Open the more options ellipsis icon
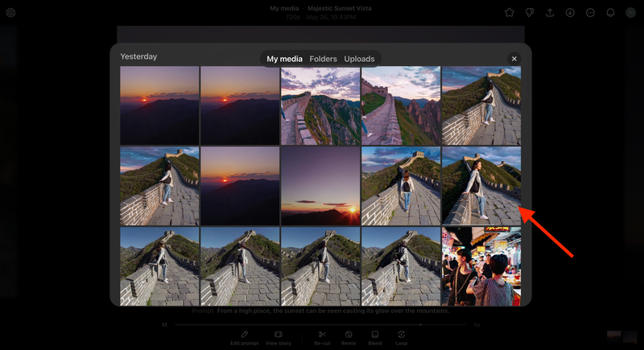The width and height of the screenshot is (644, 350). coord(590,13)
